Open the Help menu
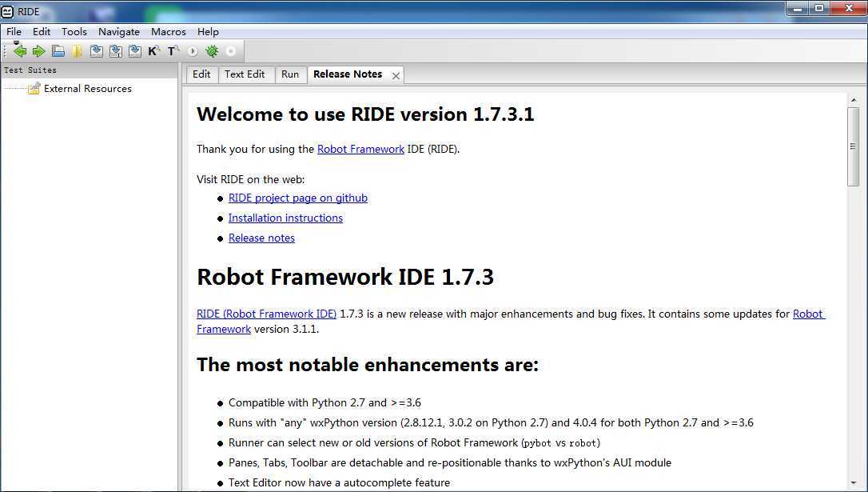The height and width of the screenshot is (492, 868). 208,31
